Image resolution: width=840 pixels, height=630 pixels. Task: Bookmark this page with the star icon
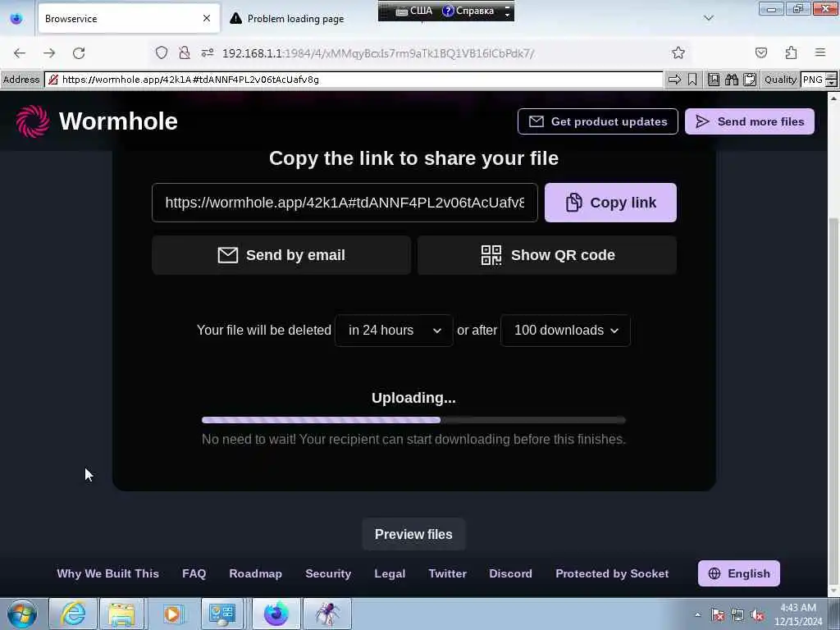tap(678, 52)
